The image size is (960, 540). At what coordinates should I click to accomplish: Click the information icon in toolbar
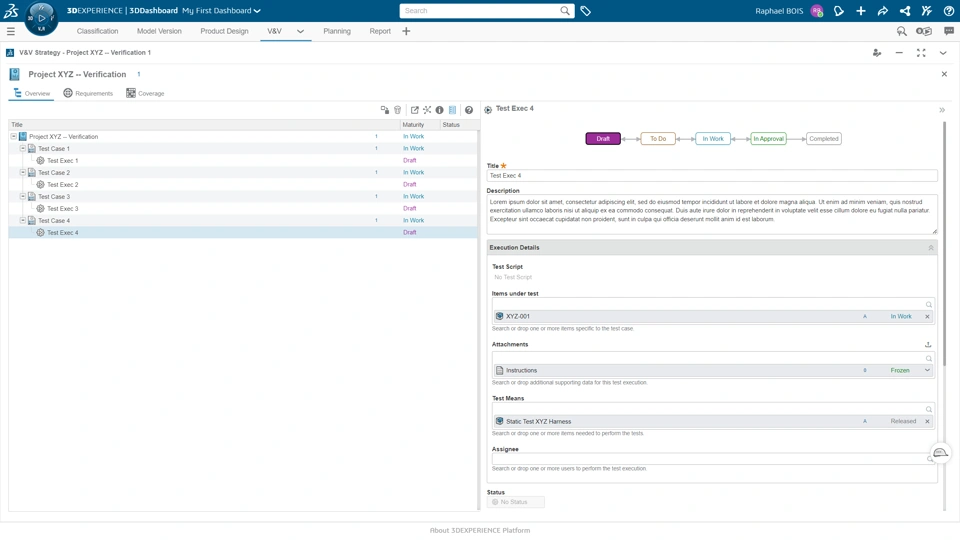pos(440,110)
